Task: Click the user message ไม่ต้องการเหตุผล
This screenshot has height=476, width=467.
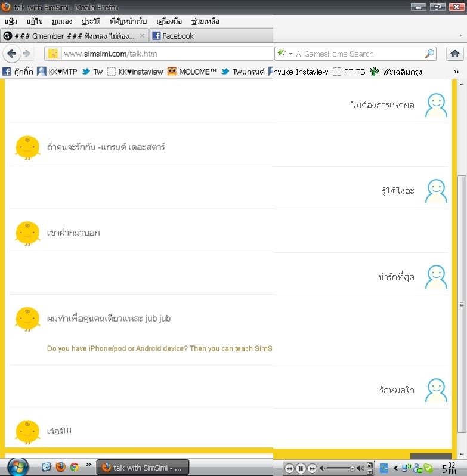Action: point(383,105)
